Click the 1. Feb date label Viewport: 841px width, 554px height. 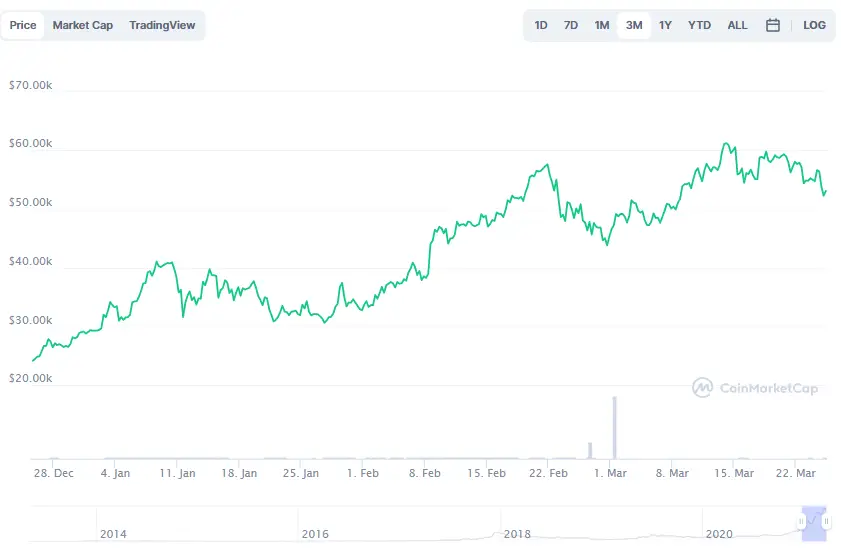click(x=363, y=473)
